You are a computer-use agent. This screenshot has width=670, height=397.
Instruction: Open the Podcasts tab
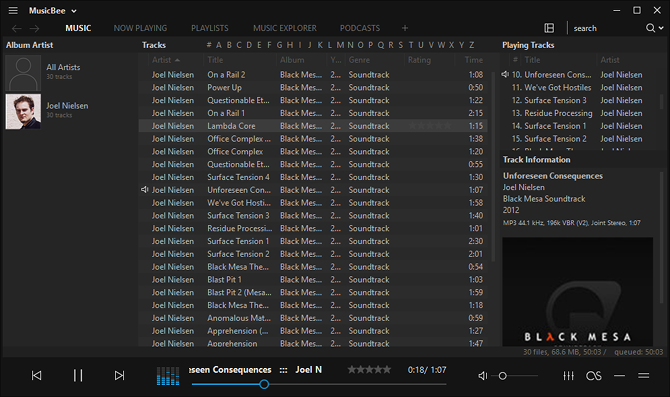click(x=360, y=28)
